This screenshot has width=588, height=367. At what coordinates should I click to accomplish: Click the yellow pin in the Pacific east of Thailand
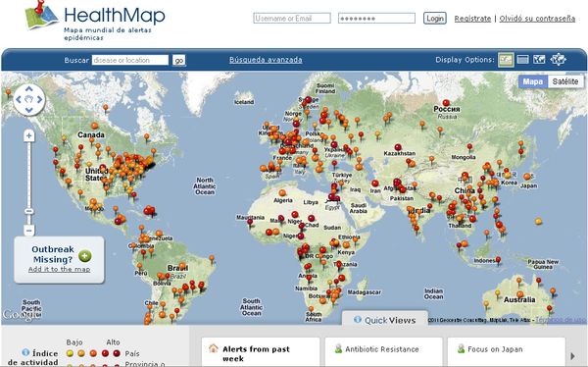pyautogui.click(x=538, y=222)
